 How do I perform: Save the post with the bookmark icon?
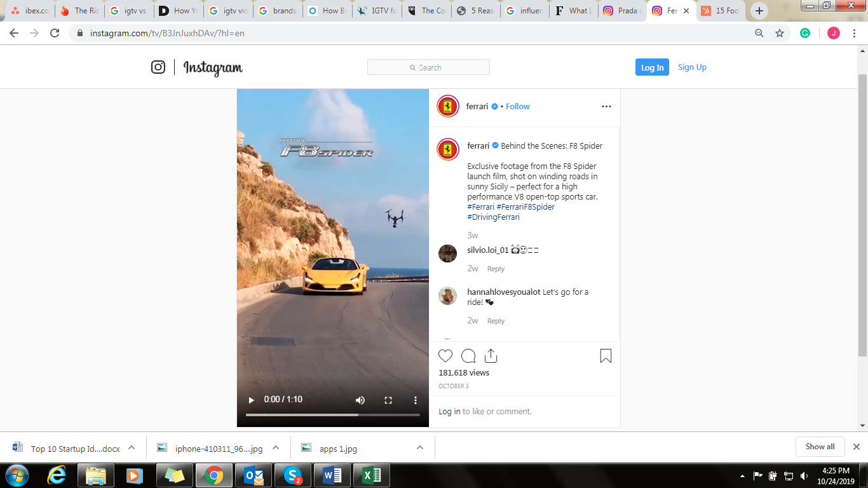click(606, 356)
